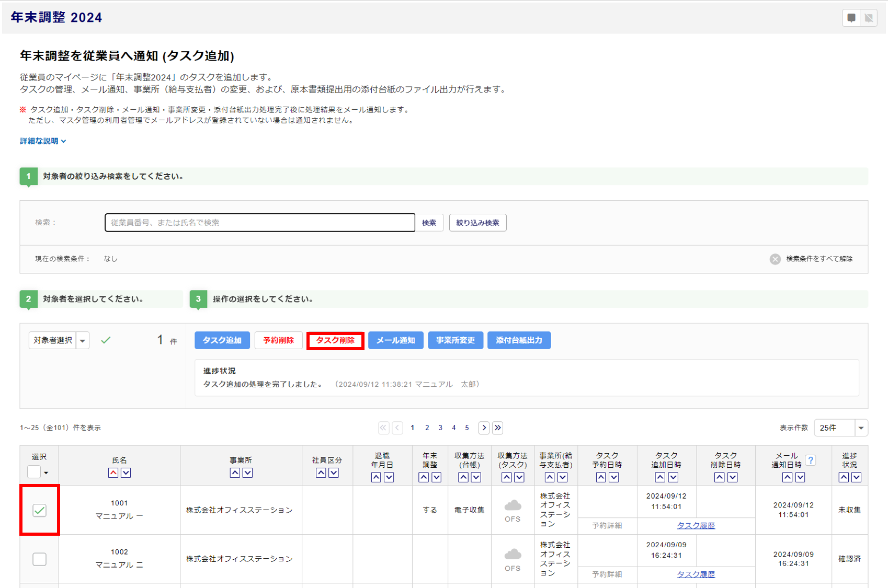The width and height of the screenshot is (888, 588).
Task: Open the comment bubble icon in header
Action: point(851,18)
